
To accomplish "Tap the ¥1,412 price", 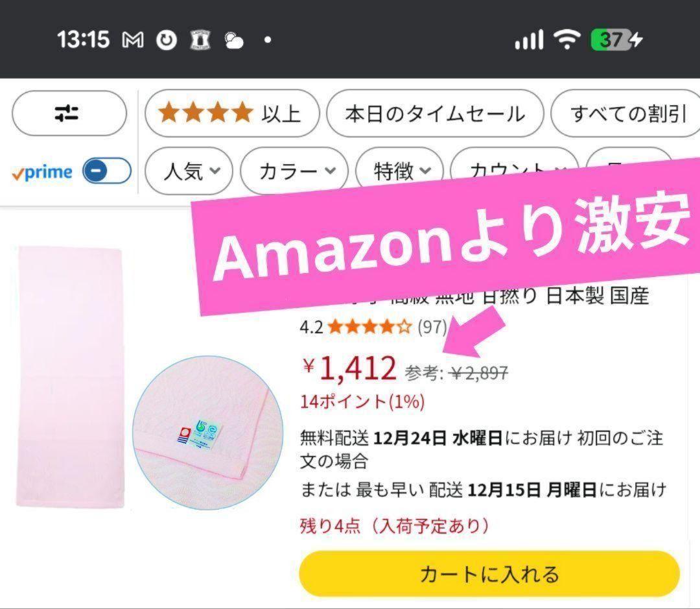I will 350,368.
